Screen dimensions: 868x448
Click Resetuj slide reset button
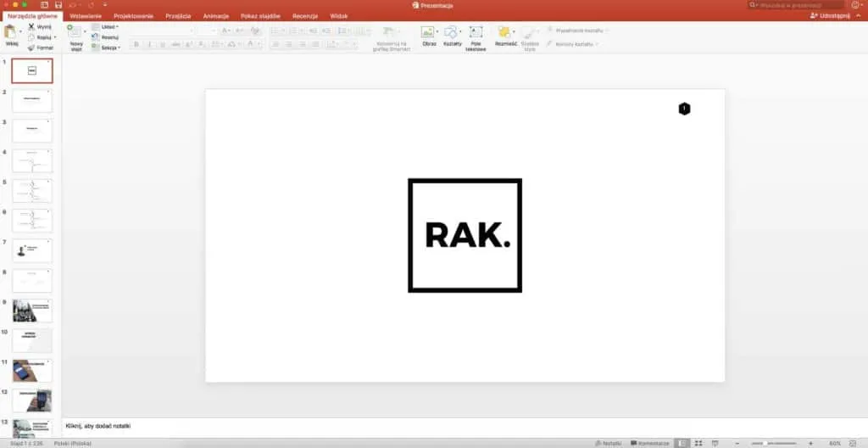[x=105, y=37]
